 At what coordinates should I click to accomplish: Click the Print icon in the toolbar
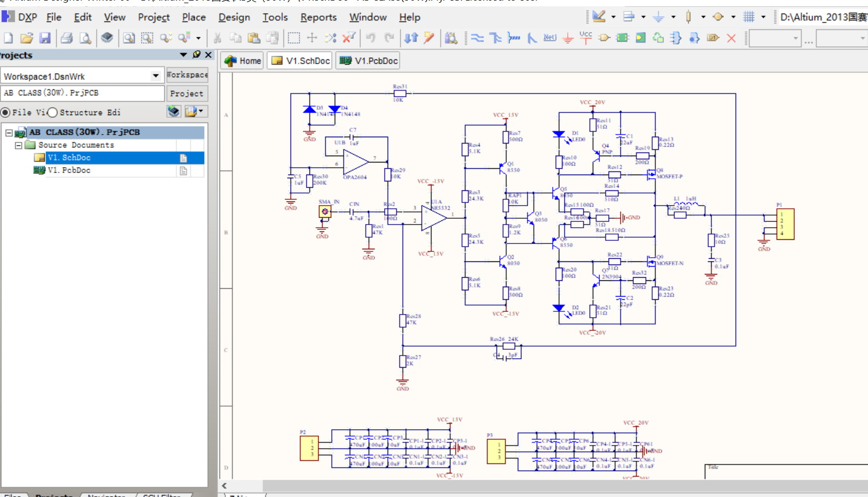(66, 38)
